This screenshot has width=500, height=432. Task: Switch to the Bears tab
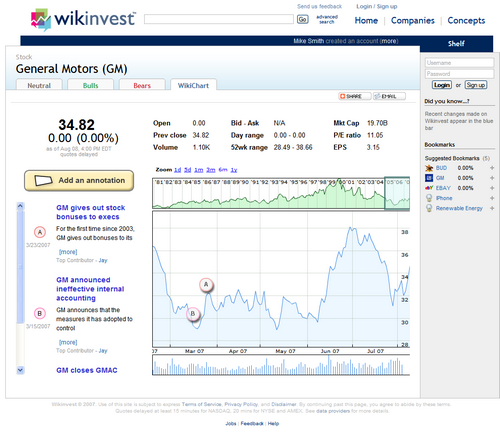click(x=142, y=85)
